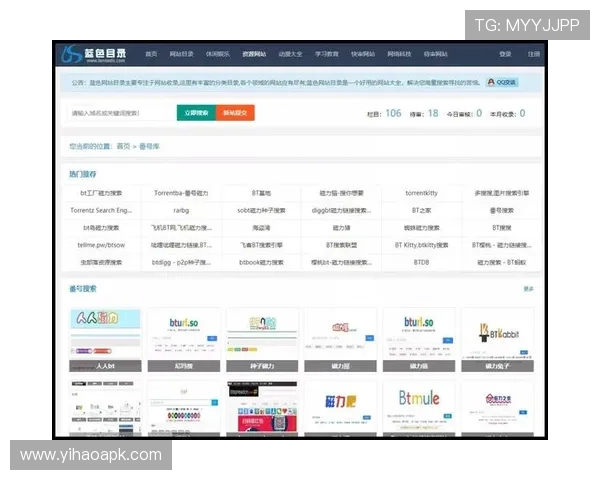
Task: Open the 蜘蛛磁力搜索 link
Action: (421, 228)
